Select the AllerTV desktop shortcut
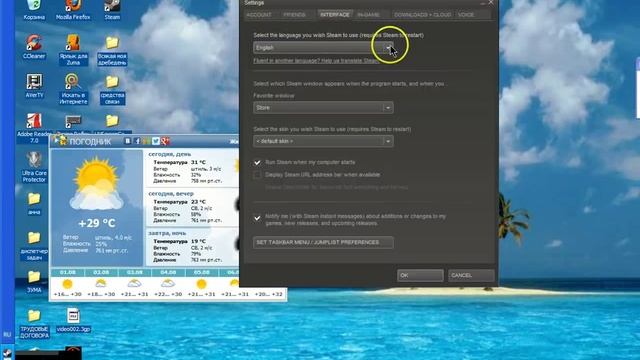 [34, 86]
